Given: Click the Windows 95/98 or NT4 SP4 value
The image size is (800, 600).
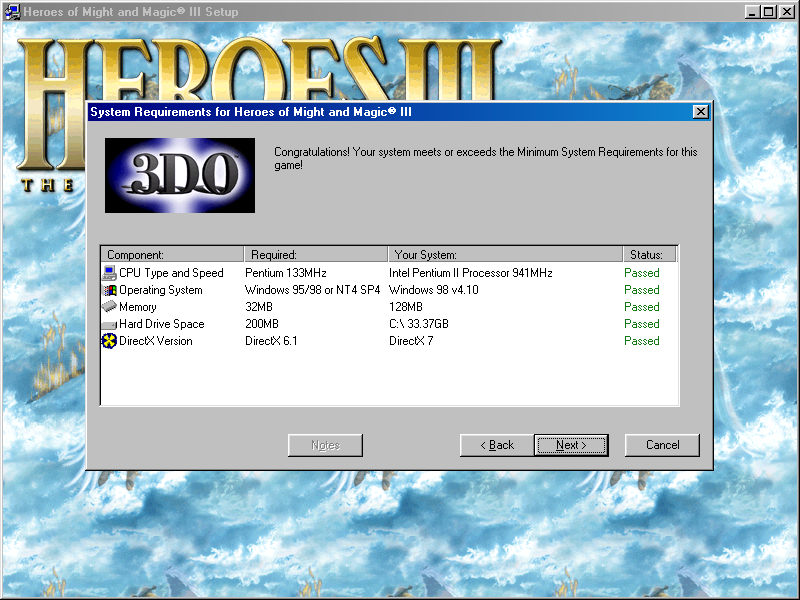Looking at the screenshot, I should pos(313,290).
